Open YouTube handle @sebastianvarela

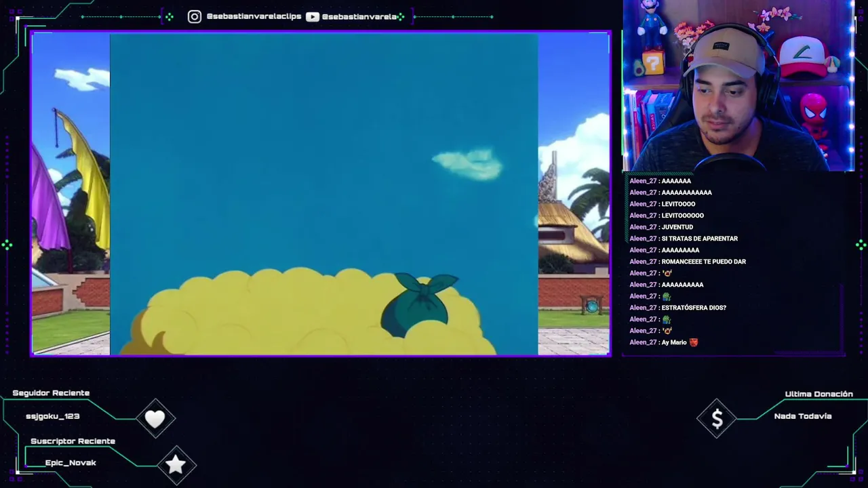[359, 16]
